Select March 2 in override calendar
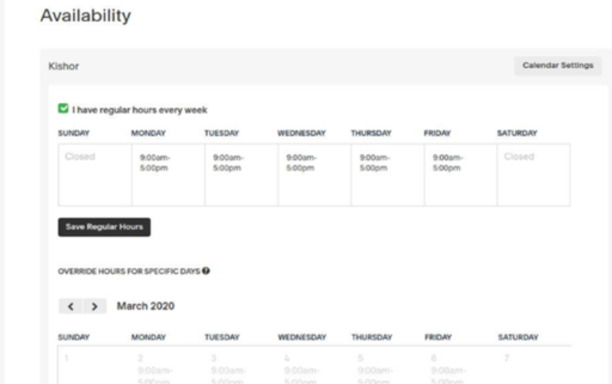This screenshot has height=384, width=612. [x=168, y=365]
